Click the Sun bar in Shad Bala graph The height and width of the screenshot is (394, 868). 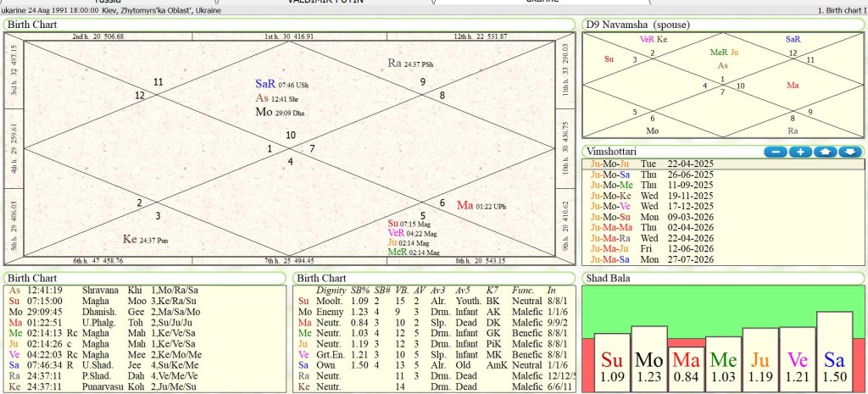tap(611, 360)
